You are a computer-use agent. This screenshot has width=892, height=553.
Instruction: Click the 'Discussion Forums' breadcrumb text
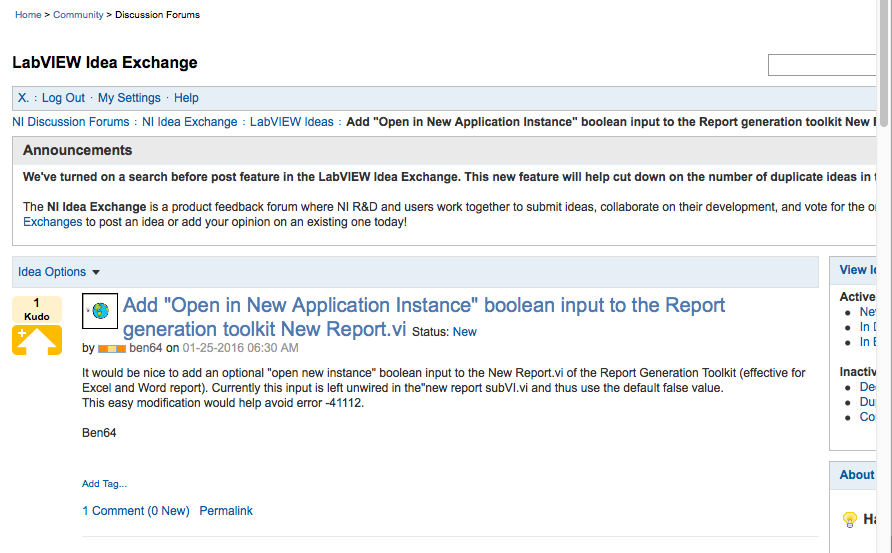[x=157, y=15]
